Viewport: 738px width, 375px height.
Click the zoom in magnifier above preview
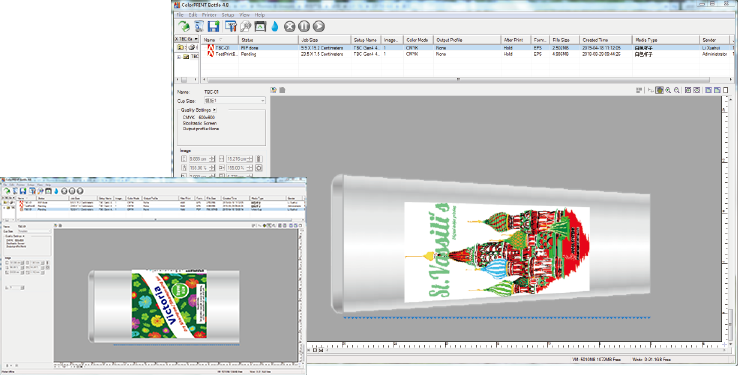coord(668,90)
